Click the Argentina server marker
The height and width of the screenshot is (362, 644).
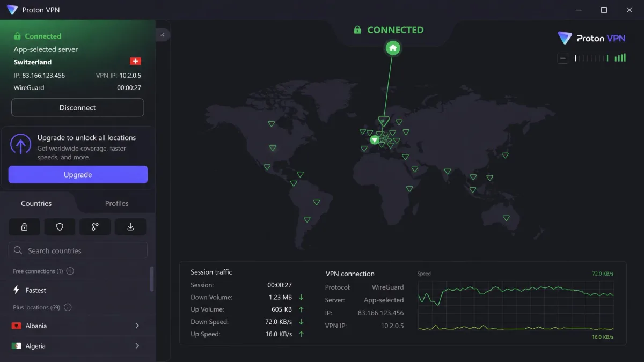[307, 219]
